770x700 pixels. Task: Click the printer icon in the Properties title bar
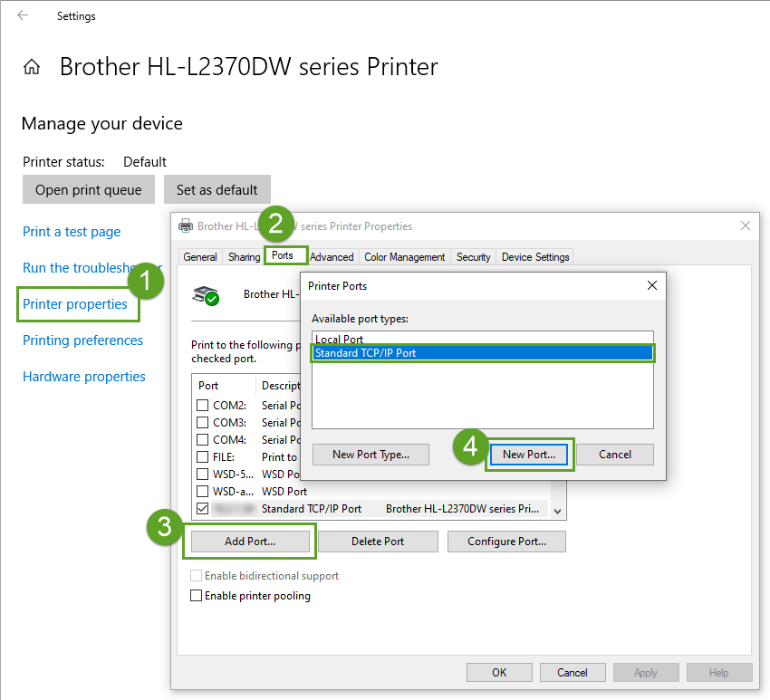[186, 225]
